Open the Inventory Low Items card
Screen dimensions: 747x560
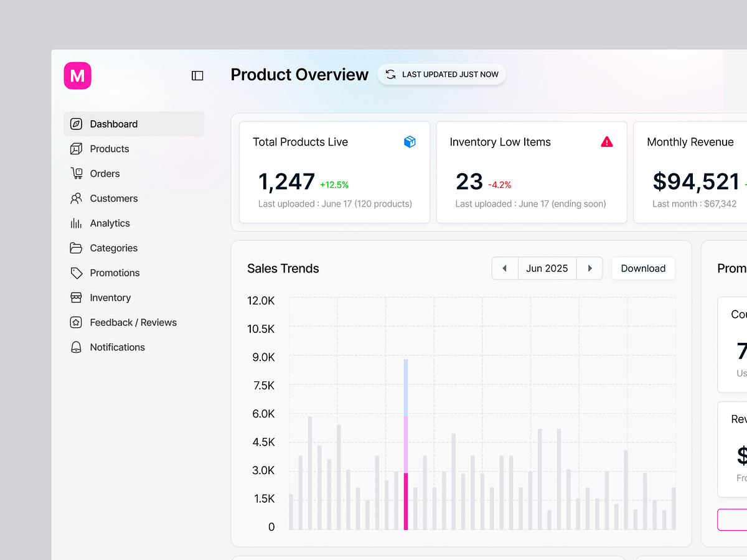coord(532,172)
